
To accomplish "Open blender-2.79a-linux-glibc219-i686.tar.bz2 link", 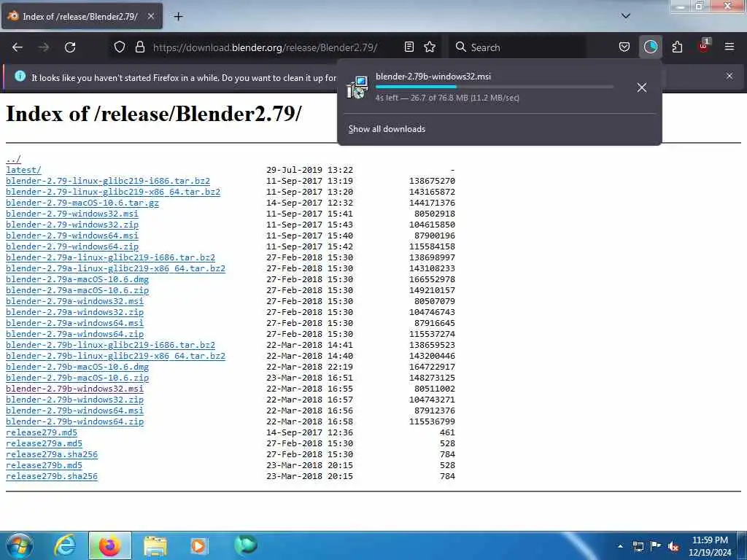I will (111, 257).
